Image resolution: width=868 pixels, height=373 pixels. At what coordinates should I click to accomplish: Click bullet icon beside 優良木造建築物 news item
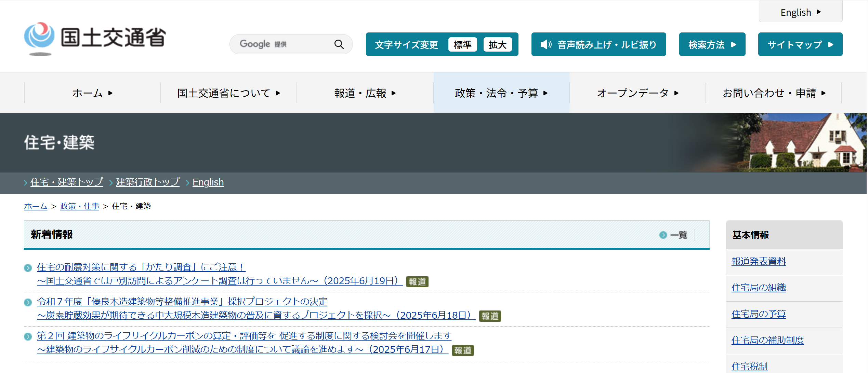point(28,302)
